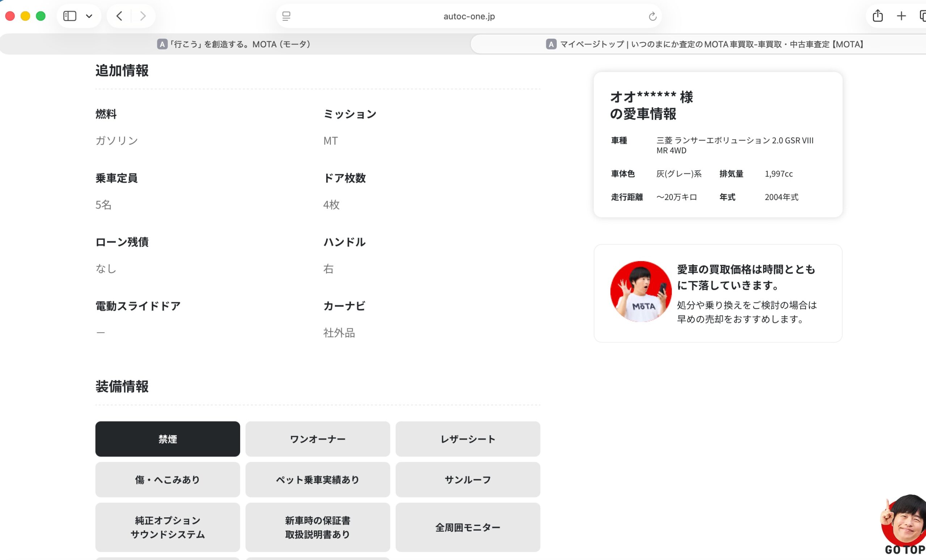Enable the レザーシート equipment option
The height and width of the screenshot is (560, 926).
tap(468, 439)
